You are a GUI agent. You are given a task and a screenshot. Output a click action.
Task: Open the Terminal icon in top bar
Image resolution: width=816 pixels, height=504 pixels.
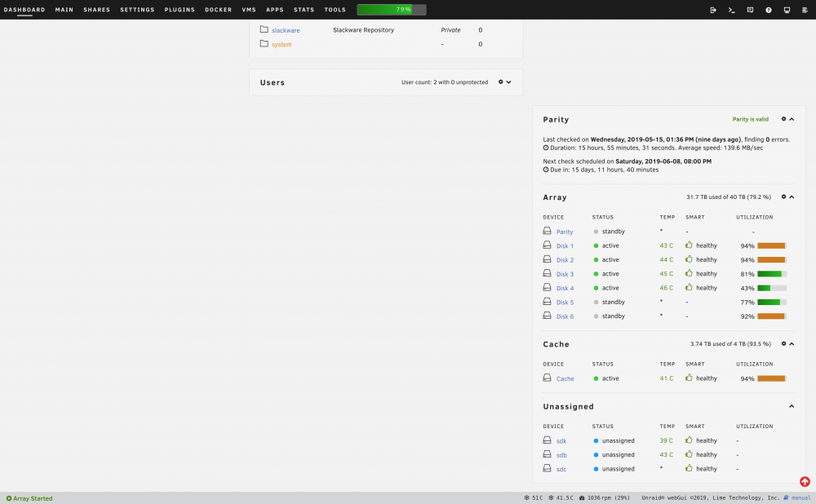click(731, 10)
